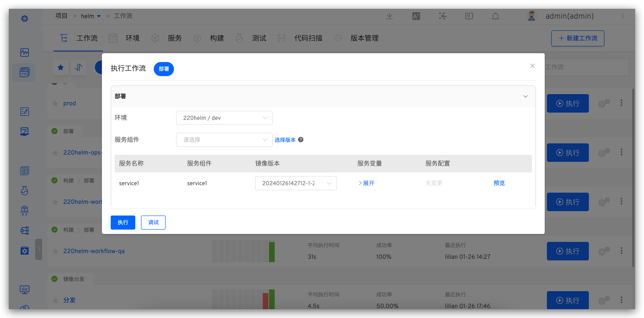Open the language translation icon
This screenshot has height=318, width=644.
pos(416,16)
